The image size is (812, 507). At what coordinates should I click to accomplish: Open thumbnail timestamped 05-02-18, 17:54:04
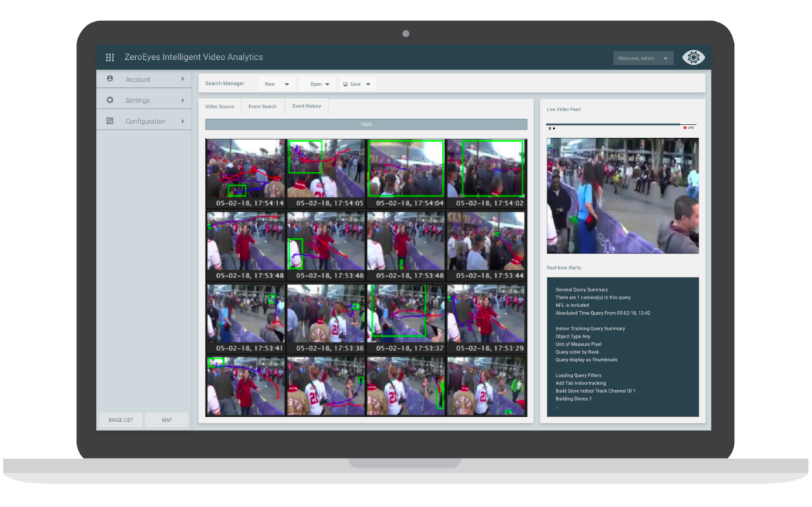click(x=406, y=174)
